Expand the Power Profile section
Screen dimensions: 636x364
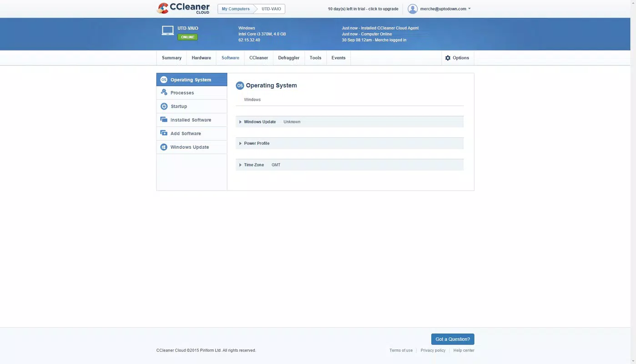coord(349,143)
